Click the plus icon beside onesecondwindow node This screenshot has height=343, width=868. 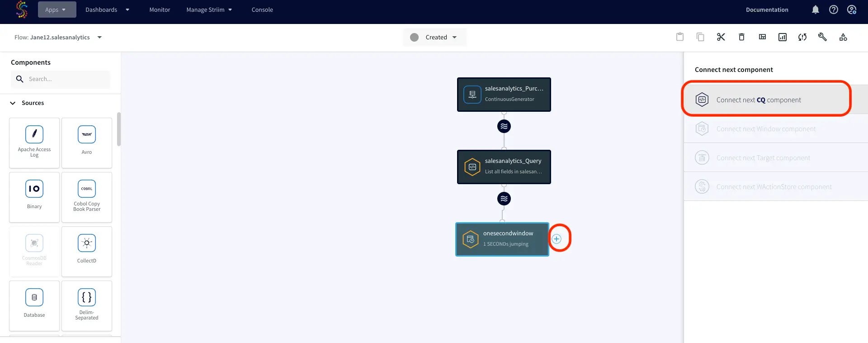(x=557, y=239)
